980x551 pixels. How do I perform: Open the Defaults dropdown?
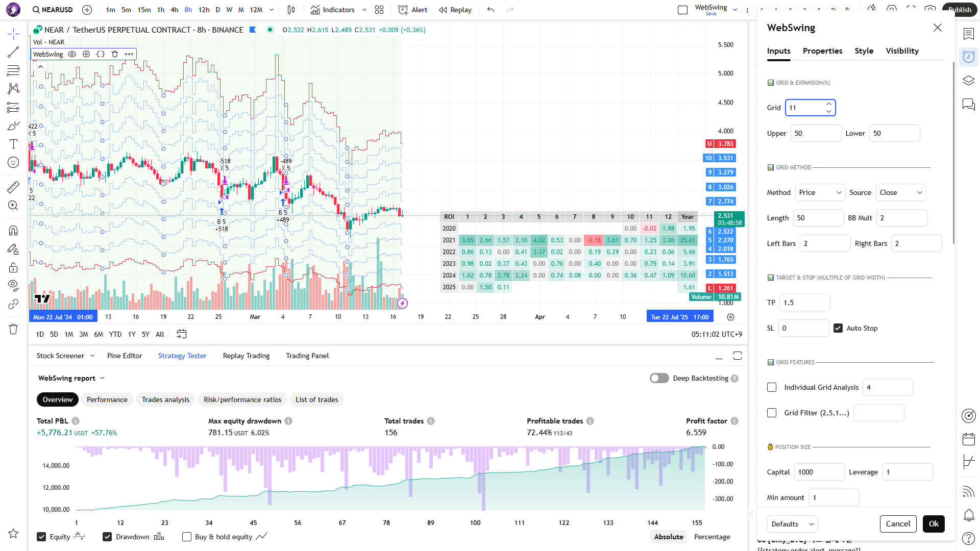(792, 524)
